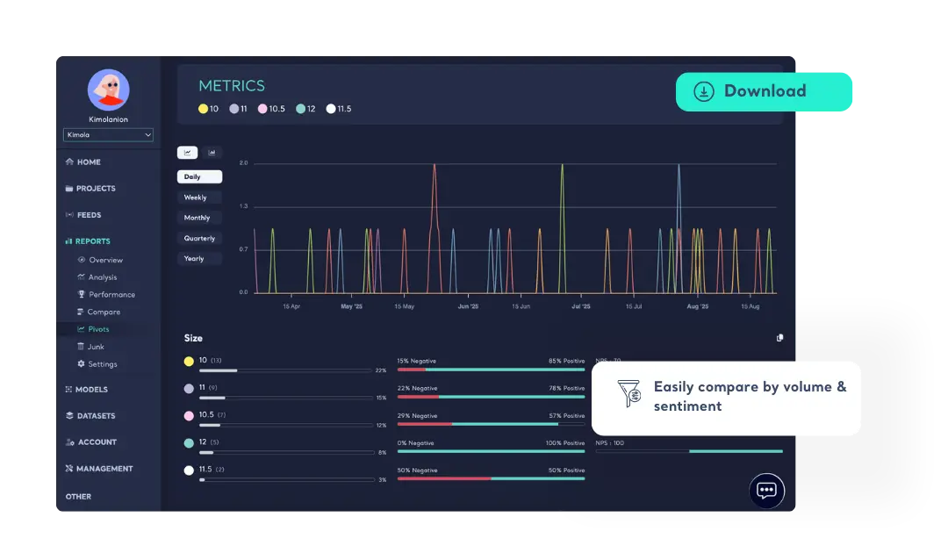Screen dimensions: 948x560
Task: Toggle series 10 yellow legend dot
Action: 203,109
